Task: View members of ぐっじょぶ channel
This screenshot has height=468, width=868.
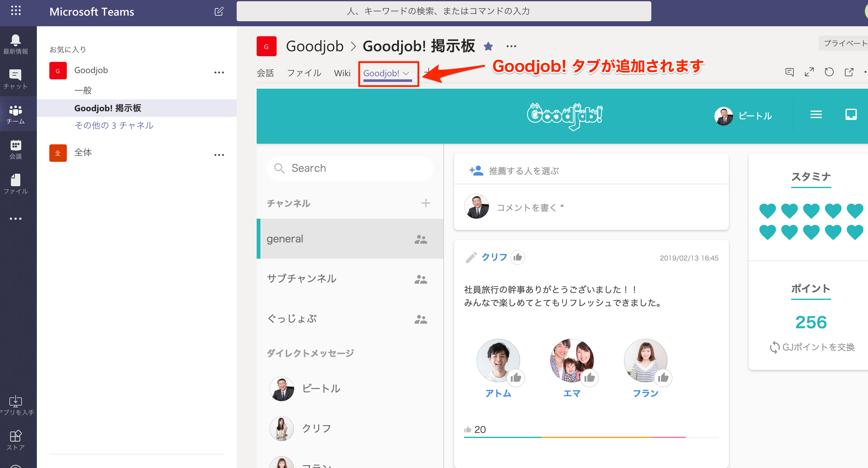Action: [x=421, y=319]
